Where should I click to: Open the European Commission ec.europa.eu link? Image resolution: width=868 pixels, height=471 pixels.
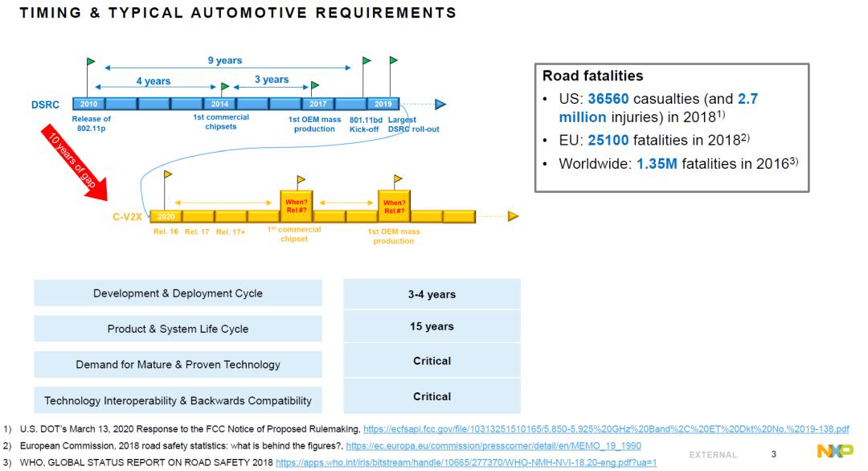click(493, 445)
